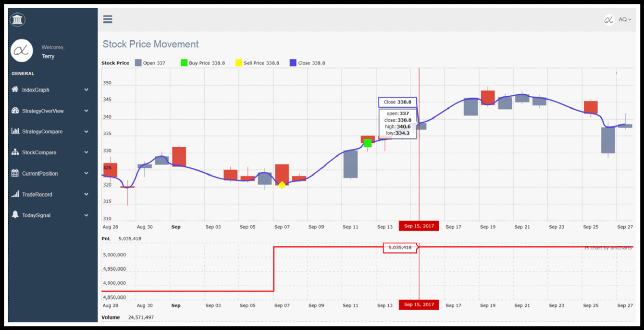
Task: Open the TradeRecord menu item
Action: pos(37,194)
